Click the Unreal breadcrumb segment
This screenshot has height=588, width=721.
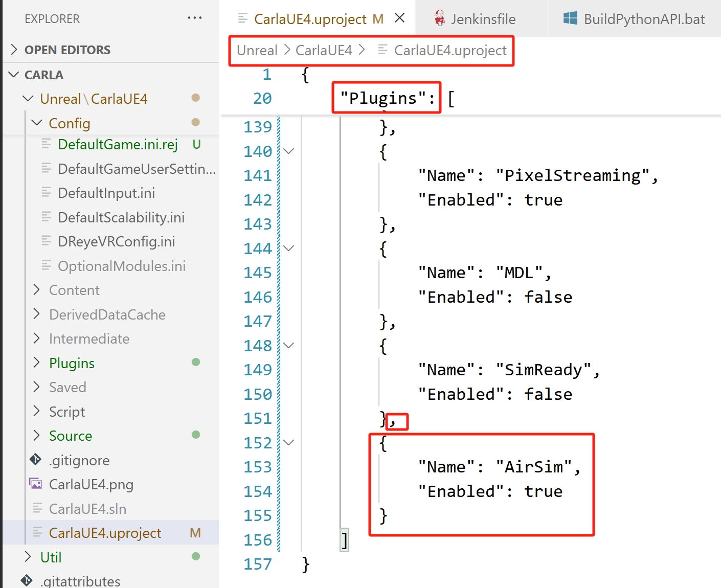pyautogui.click(x=257, y=50)
